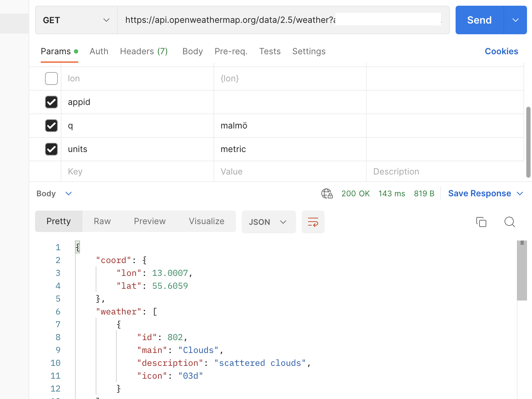Viewport: 532px width, 399px height.
Task: Uncheck the appid parameter checkbox
Action: (51, 102)
